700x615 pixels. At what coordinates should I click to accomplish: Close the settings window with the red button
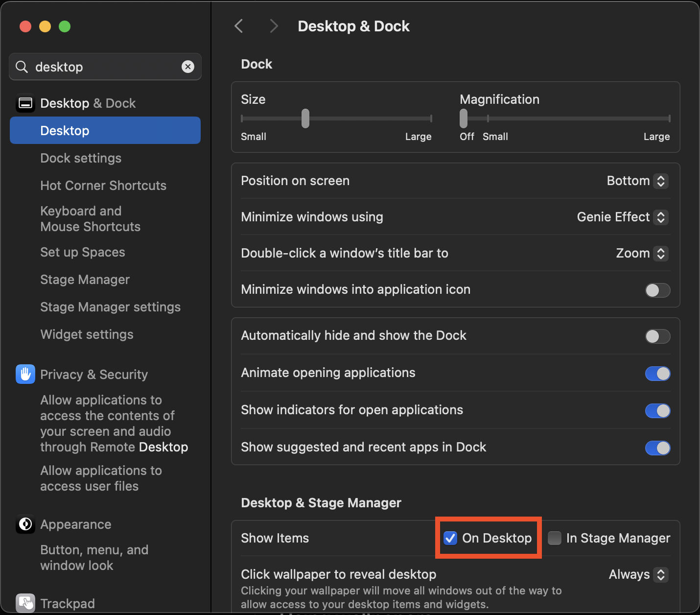(x=25, y=26)
